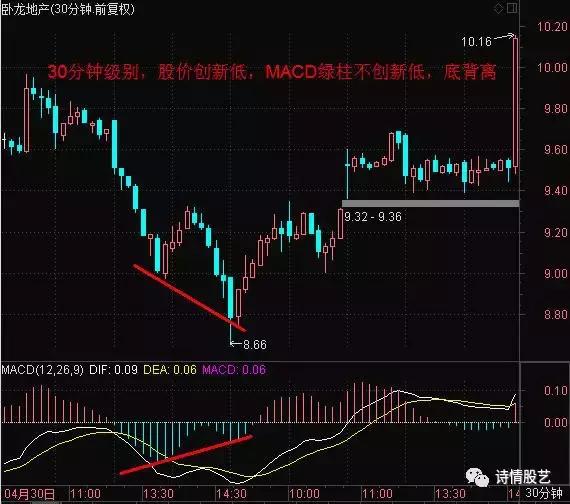Click the grey 9.32 - 9.36 gap band
Image resolution: width=570 pixels, height=504 pixels.
[430, 204]
